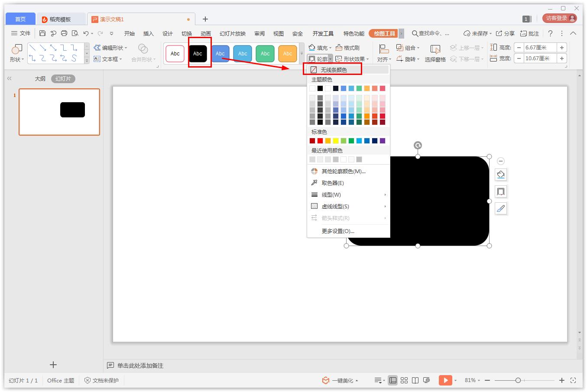
Task: Click the floating shape fill icon beside shape
Action: (x=501, y=175)
